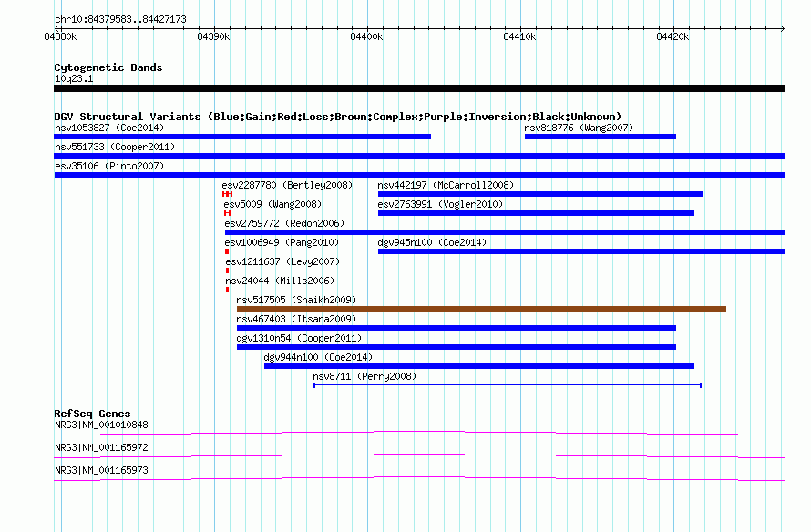Click the nsv1053827 (Coe2014) label
811x532 pixels.
(x=109, y=128)
